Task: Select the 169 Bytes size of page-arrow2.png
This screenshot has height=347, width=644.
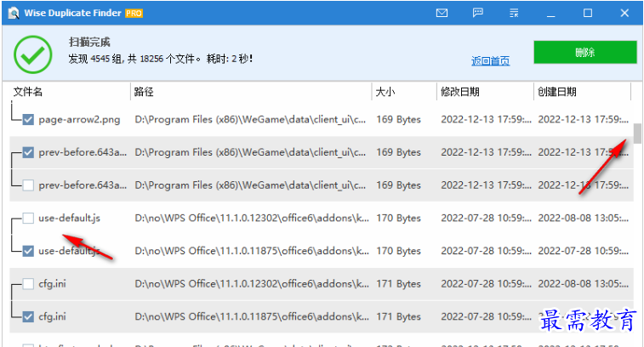Action: 398,120
